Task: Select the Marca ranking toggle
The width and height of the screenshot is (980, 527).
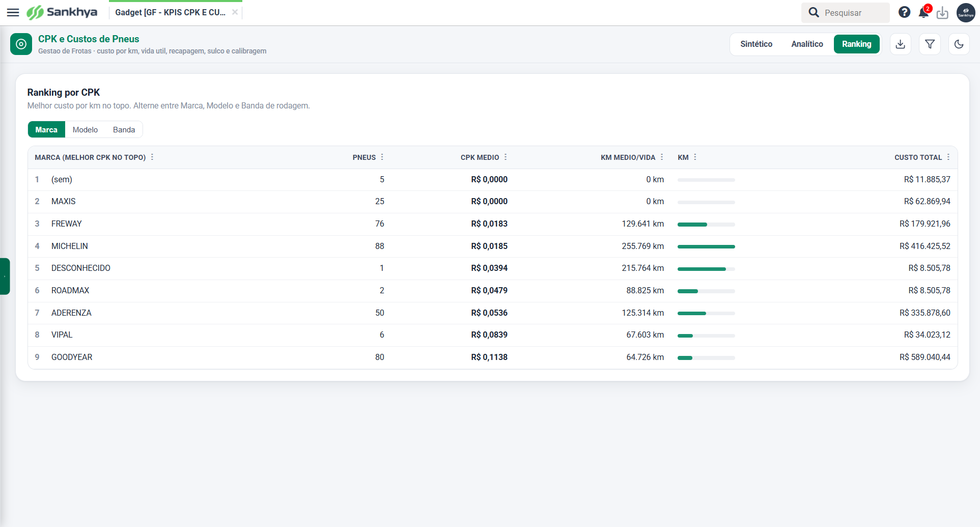Action: point(46,130)
